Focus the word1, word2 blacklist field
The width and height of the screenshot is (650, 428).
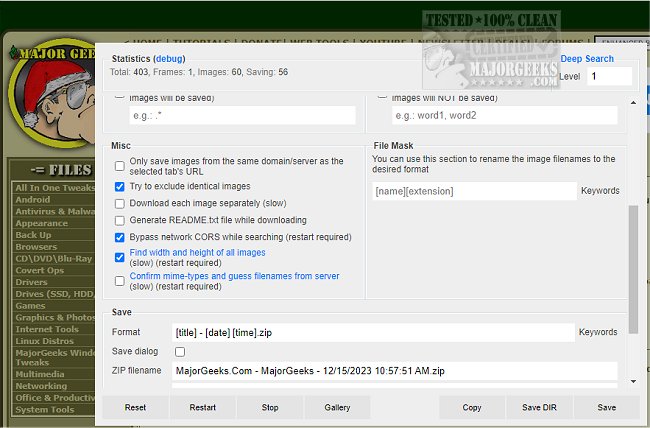[504, 115]
